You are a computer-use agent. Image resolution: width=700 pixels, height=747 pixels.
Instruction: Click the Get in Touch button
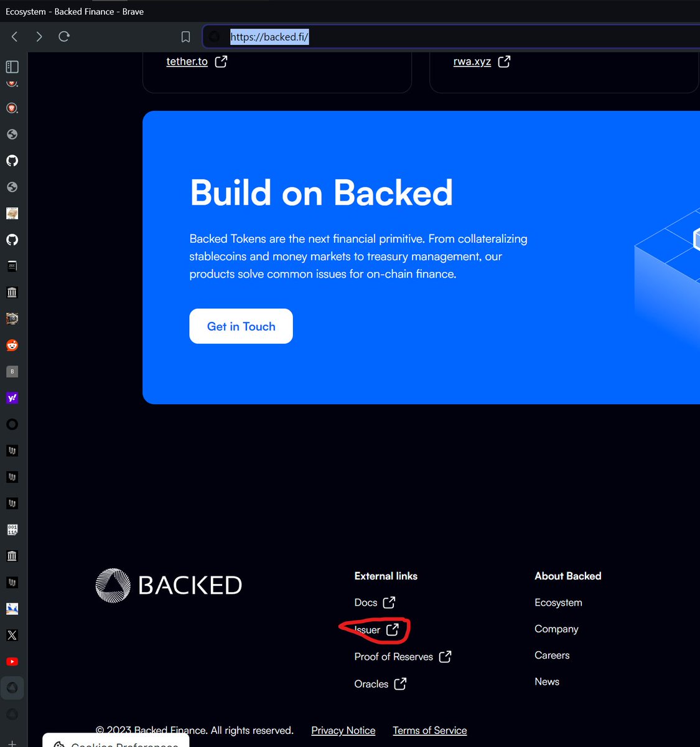(x=241, y=326)
